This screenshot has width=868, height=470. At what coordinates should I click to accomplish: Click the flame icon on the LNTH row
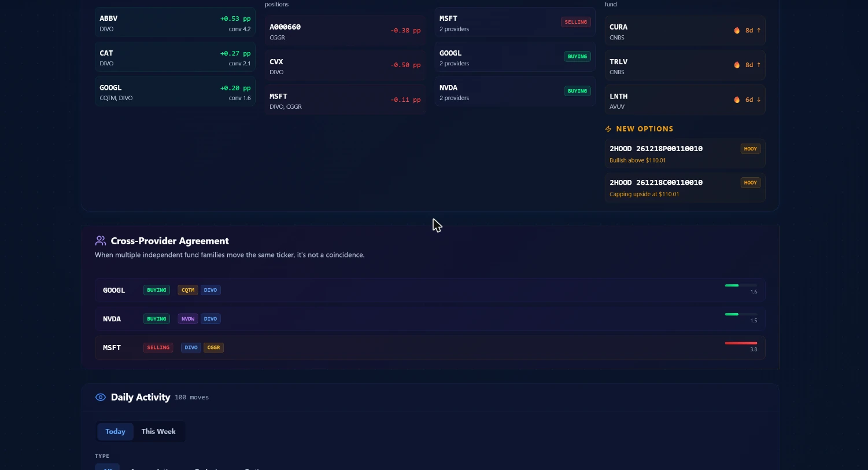click(737, 100)
